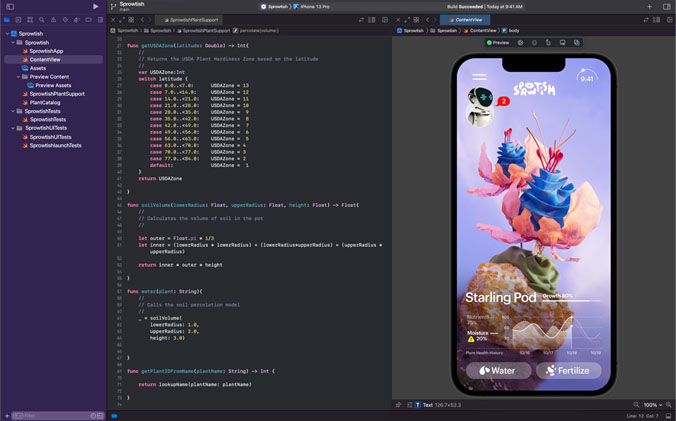This screenshot has height=421, width=676.
Task: Open the source control navigator
Action: [x=18, y=20]
